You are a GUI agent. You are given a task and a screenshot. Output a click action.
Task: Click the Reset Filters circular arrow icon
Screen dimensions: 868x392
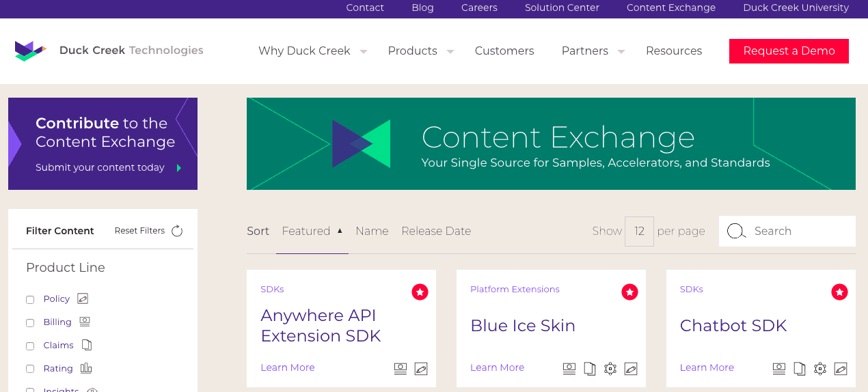[177, 231]
